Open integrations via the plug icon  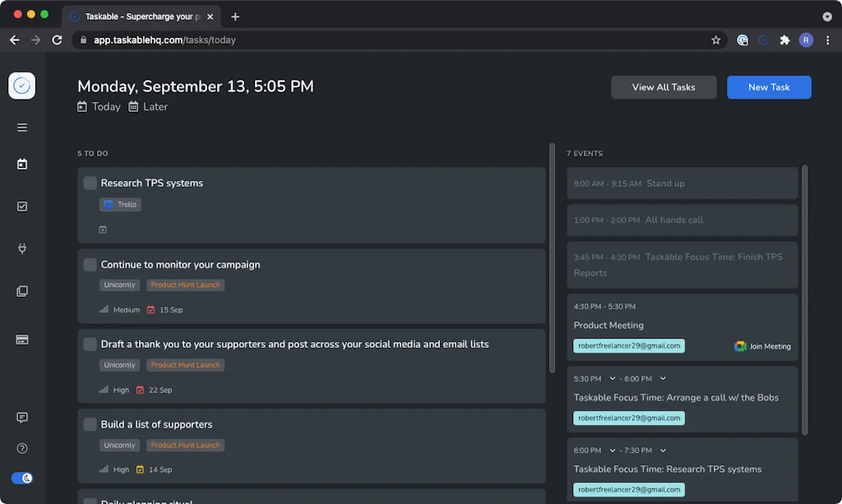[22, 248]
